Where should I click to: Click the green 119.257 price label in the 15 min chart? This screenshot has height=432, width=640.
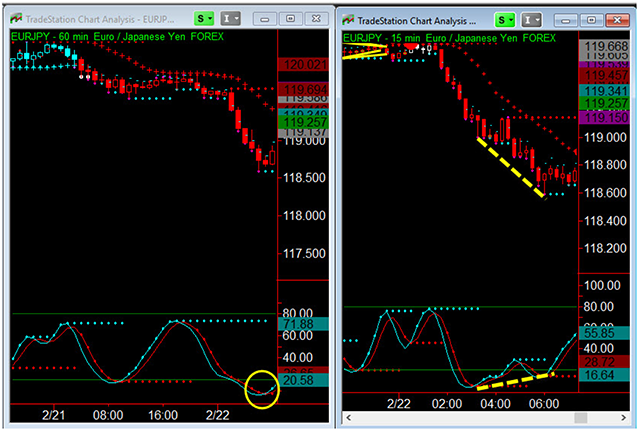click(604, 103)
